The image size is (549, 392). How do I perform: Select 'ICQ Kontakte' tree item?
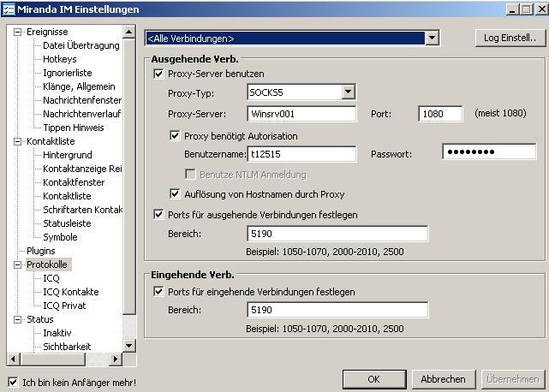point(71,292)
